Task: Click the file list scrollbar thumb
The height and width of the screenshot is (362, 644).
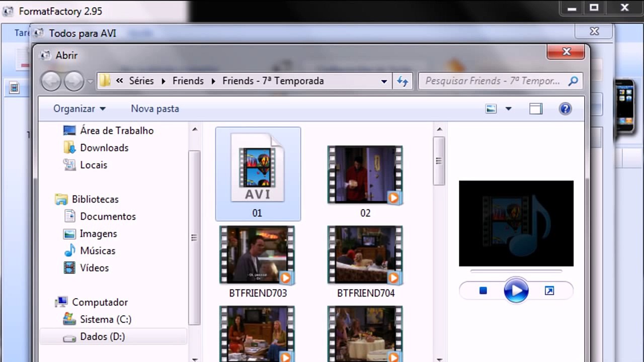Action: [439, 161]
